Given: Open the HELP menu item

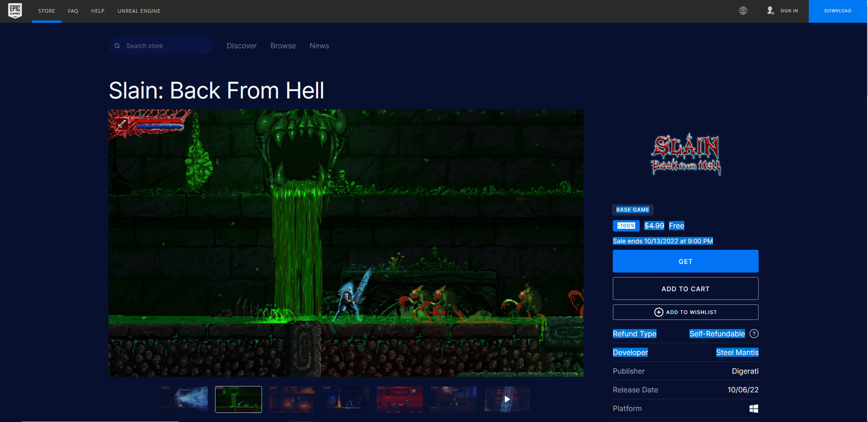Looking at the screenshot, I should pos(98,11).
